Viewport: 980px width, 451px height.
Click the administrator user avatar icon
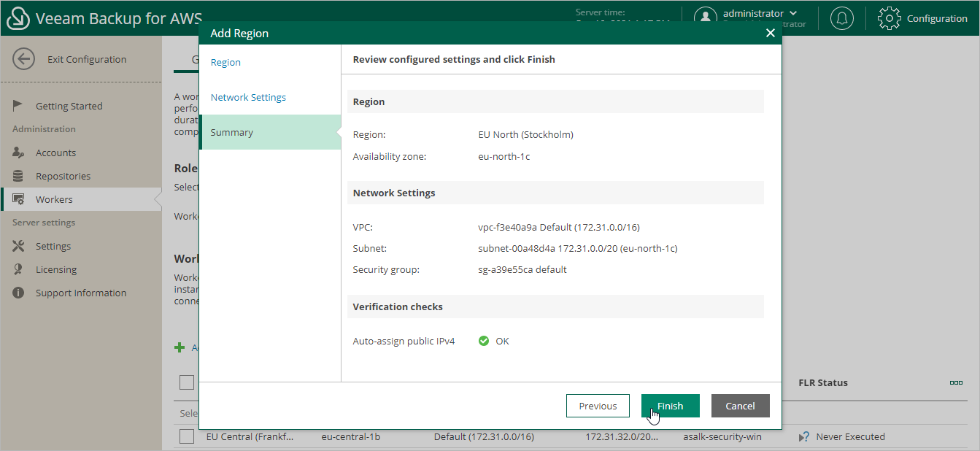705,18
